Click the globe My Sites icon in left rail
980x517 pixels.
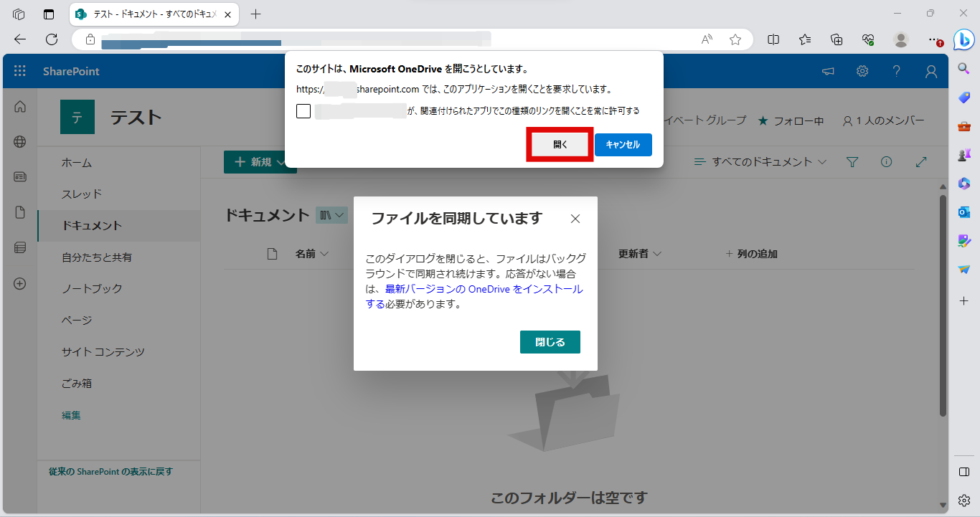pyautogui.click(x=20, y=141)
